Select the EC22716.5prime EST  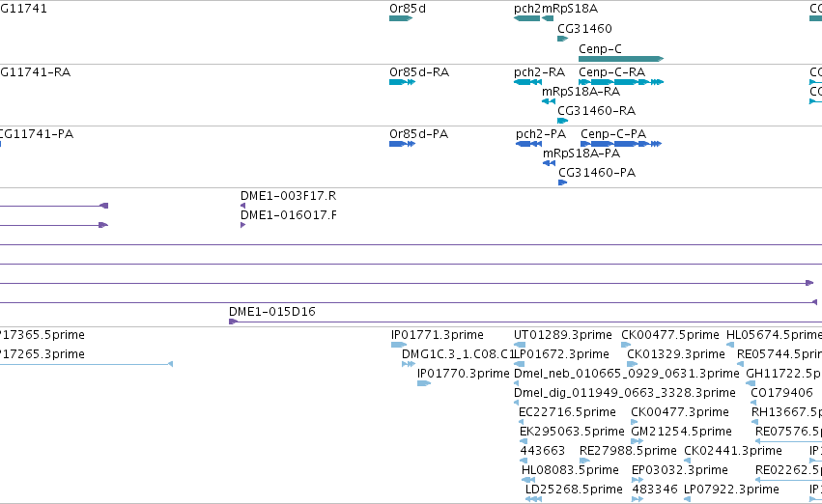[x=522, y=422]
